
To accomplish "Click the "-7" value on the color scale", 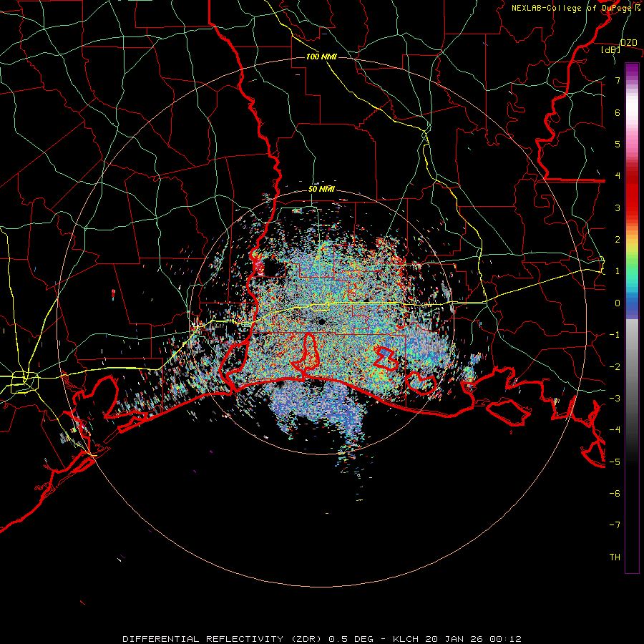I will click(x=615, y=525).
